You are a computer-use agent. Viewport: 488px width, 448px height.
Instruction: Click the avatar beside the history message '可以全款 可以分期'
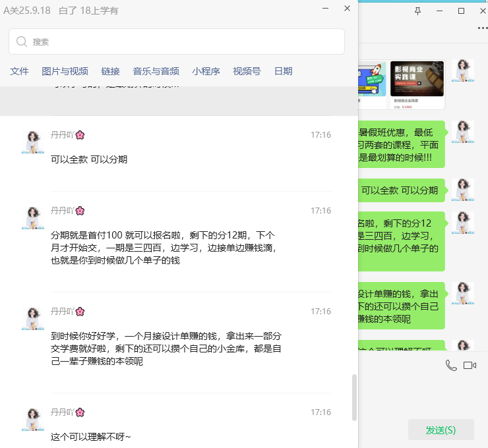32,142
